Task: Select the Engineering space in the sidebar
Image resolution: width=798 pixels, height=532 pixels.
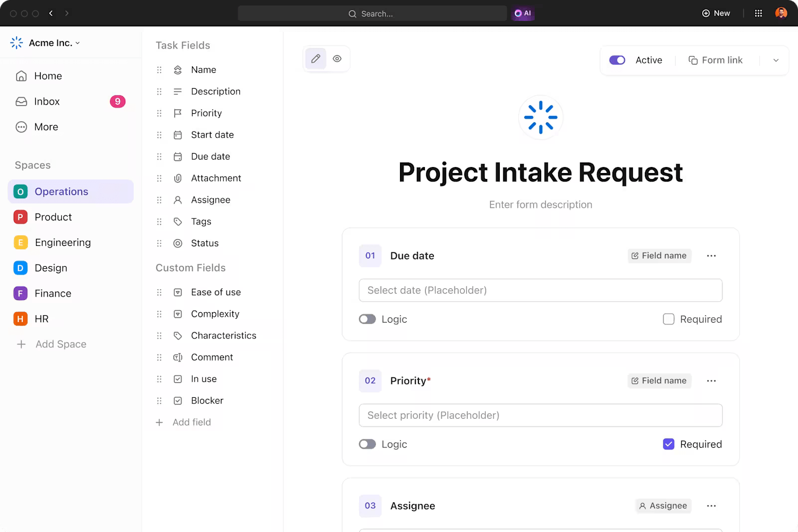Action: [x=63, y=242]
